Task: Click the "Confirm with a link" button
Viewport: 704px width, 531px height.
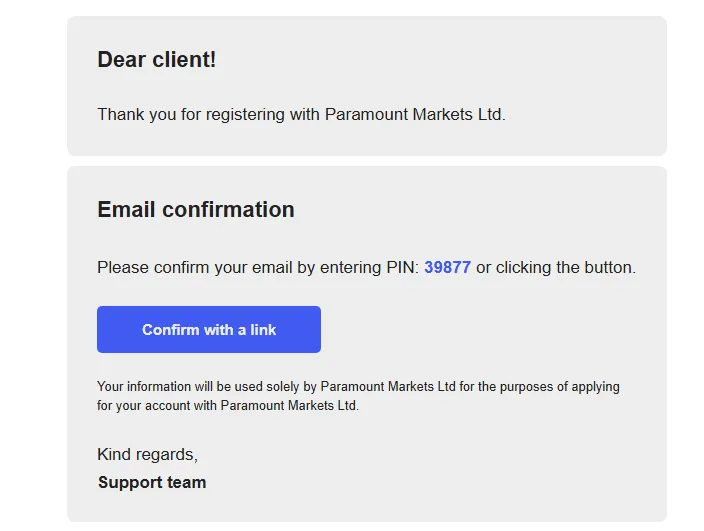Action: 209,330
